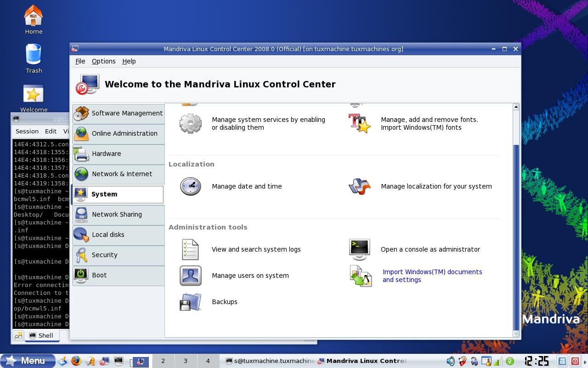Image resolution: width=588 pixels, height=368 pixels.
Task: Follow the Import Windows(TM) documents and settings link
Action: click(x=432, y=276)
